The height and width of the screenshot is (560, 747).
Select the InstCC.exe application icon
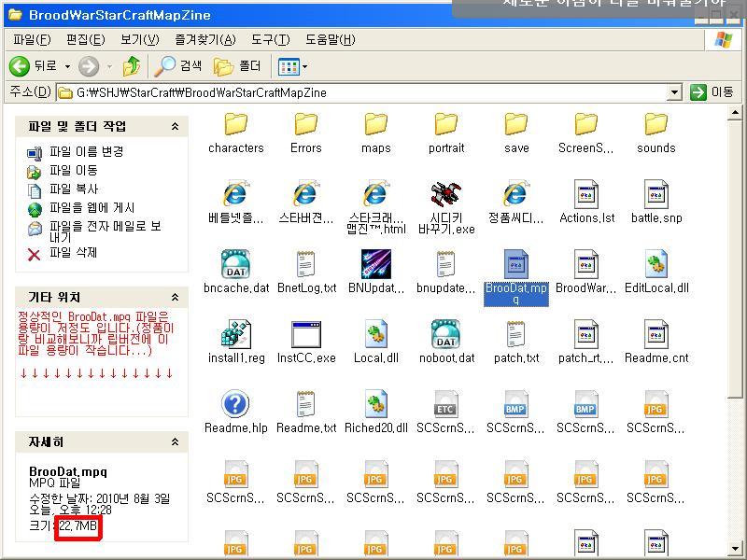305,334
